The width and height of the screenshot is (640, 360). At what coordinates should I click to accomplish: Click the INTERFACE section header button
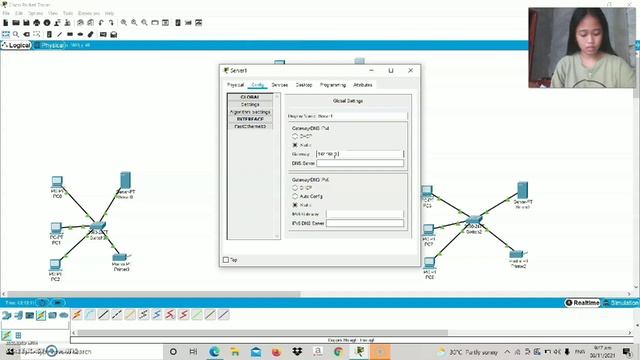pyautogui.click(x=250, y=119)
